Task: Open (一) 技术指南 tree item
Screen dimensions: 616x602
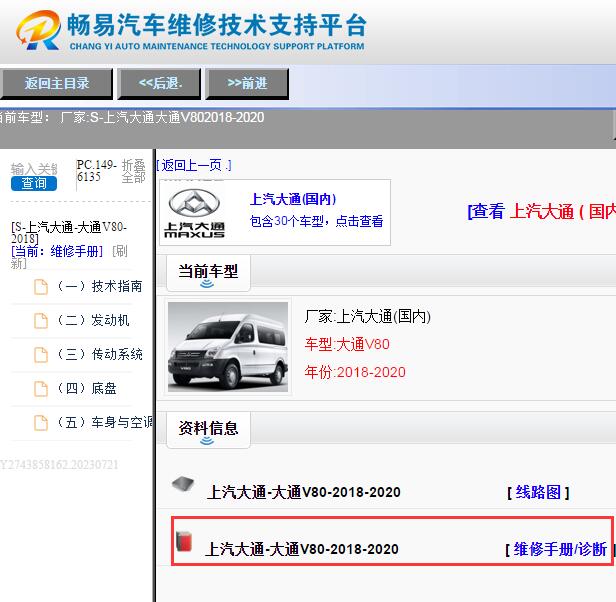Action: click(99, 286)
